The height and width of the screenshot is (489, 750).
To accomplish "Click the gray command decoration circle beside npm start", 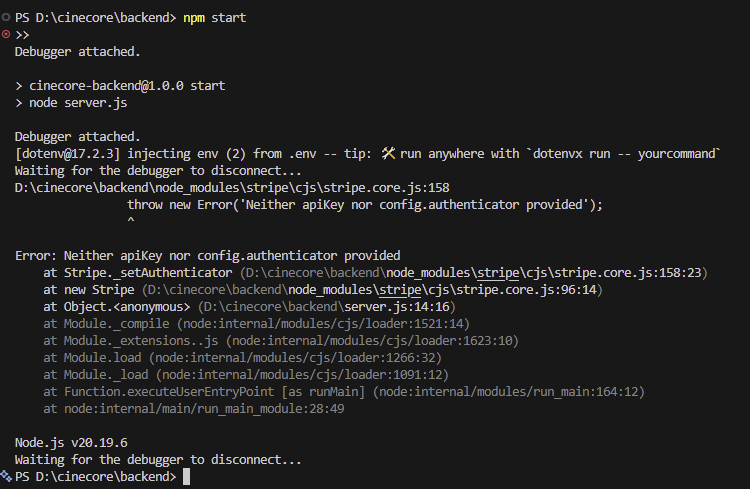I will (x=6, y=17).
